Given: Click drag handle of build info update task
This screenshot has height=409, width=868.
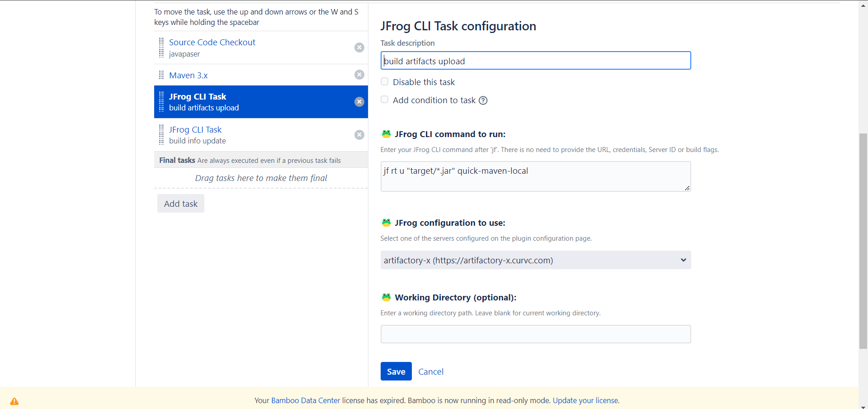Looking at the screenshot, I should [161, 135].
